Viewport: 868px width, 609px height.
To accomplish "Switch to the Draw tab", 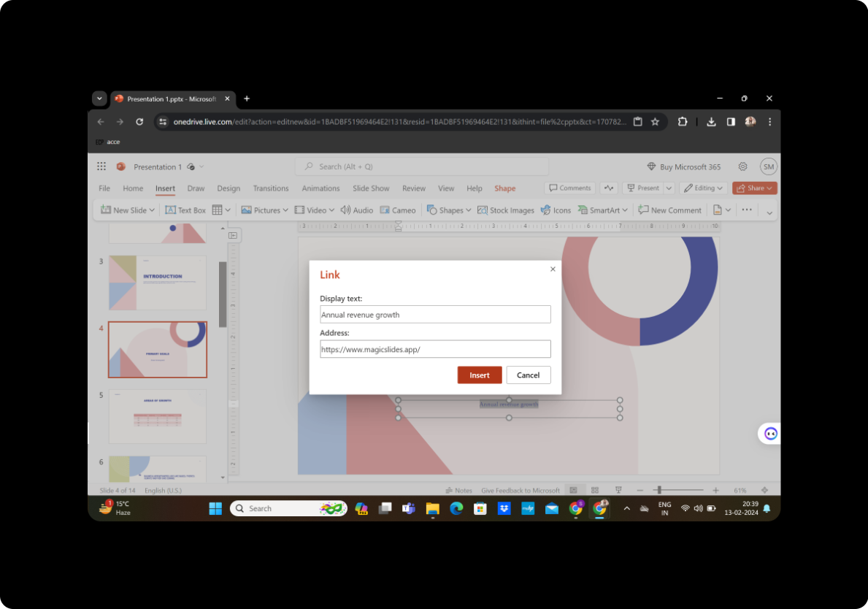I will tap(196, 188).
